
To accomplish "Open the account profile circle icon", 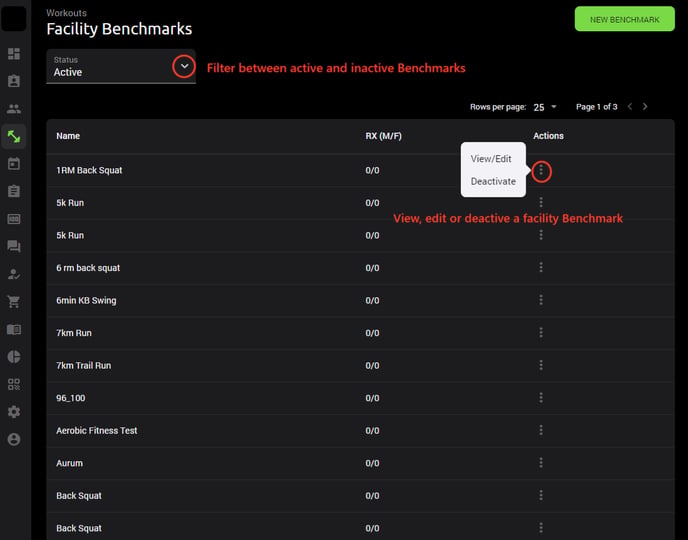I will pyautogui.click(x=14, y=439).
